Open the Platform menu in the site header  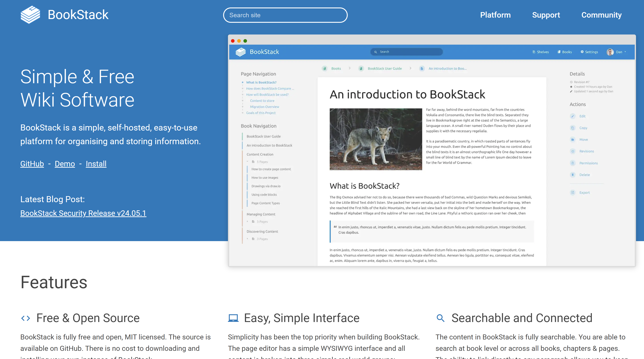pyautogui.click(x=495, y=15)
